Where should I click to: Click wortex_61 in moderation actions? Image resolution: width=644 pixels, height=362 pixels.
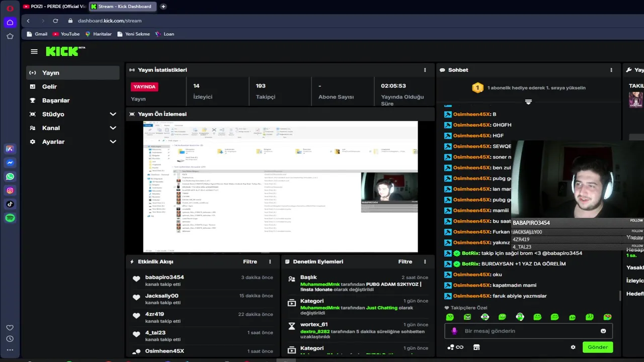[x=314, y=324]
